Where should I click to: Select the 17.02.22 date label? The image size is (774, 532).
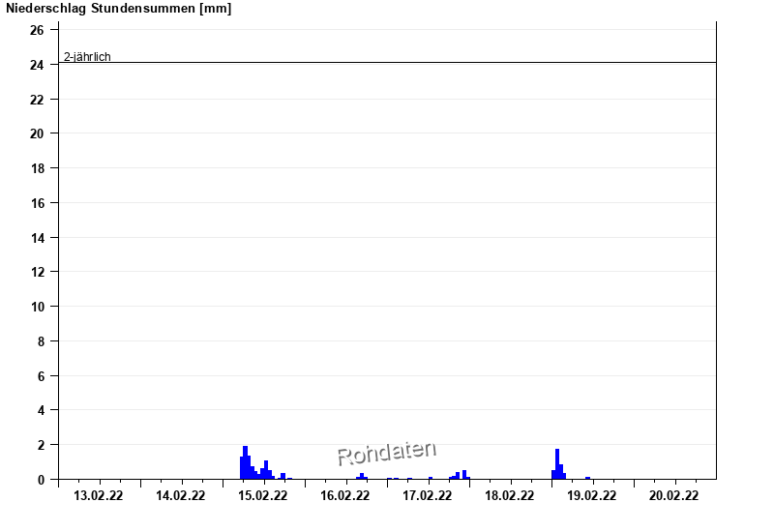pyautogui.click(x=428, y=496)
